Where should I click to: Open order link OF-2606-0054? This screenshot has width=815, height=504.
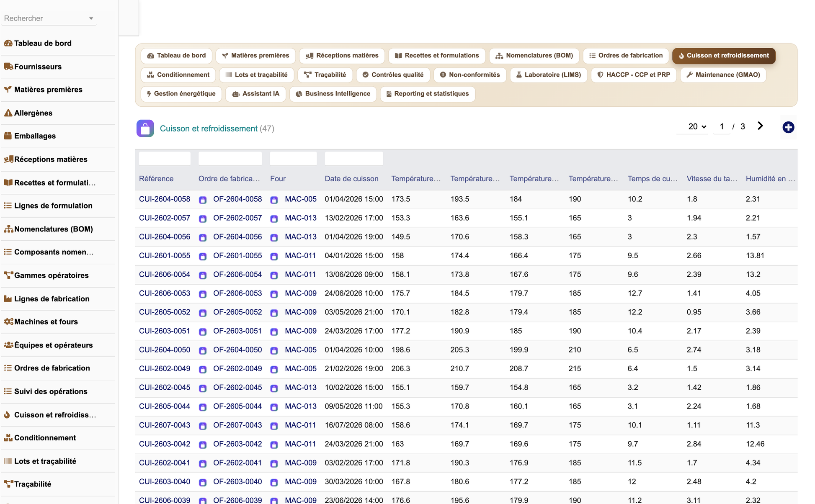point(237,275)
